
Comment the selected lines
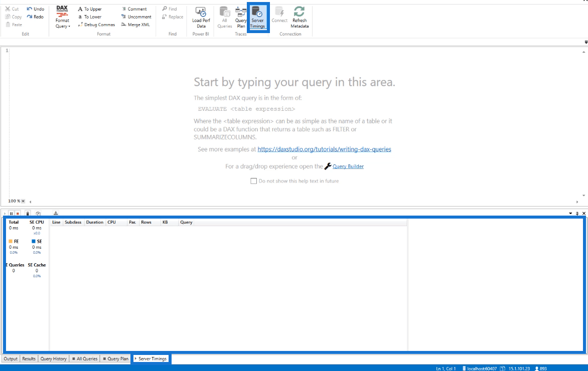coord(134,9)
